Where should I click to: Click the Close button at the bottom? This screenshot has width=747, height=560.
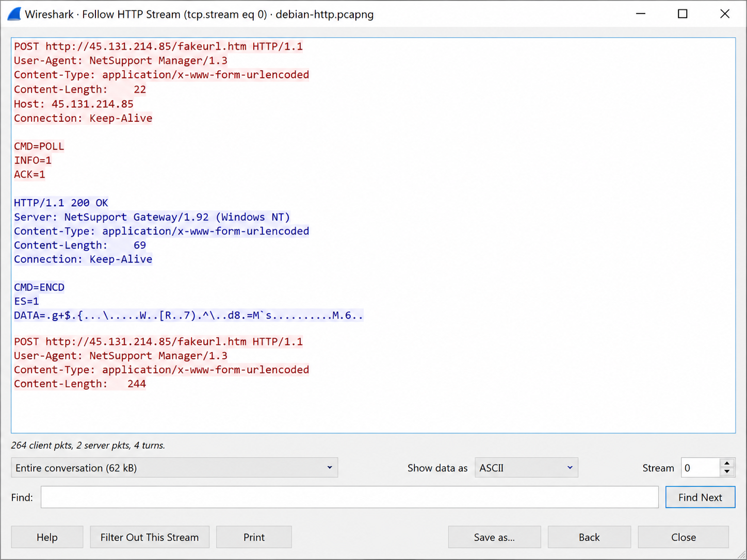pyautogui.click(x=684, y=537)
